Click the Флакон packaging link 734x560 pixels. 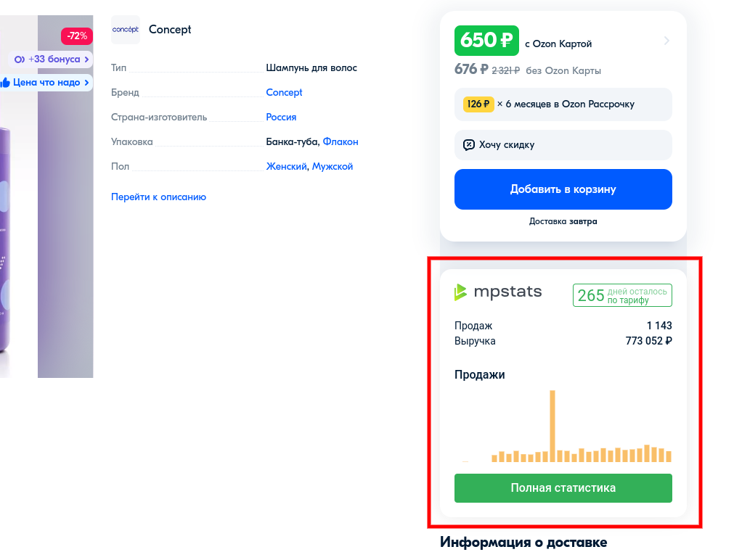(x=340, y=141)
